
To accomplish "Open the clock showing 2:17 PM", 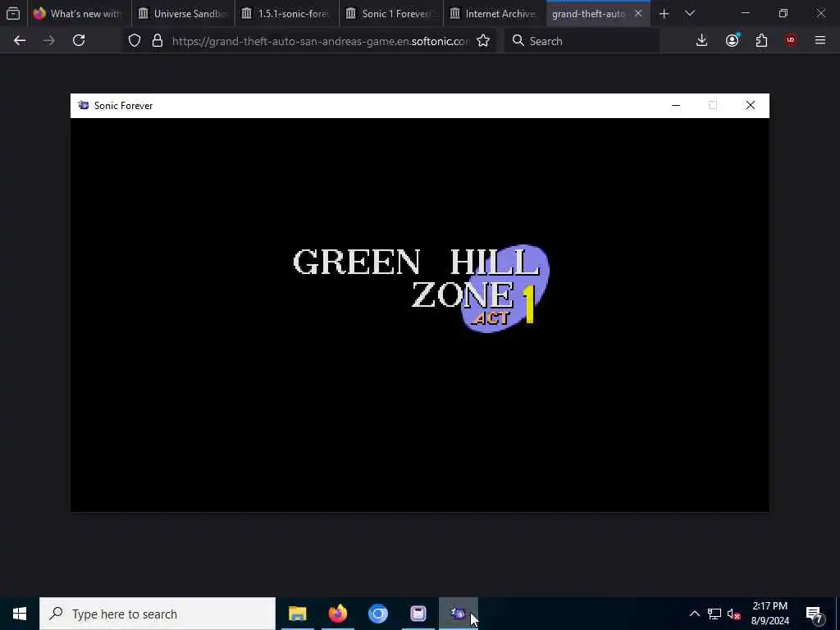I will 769,614.
